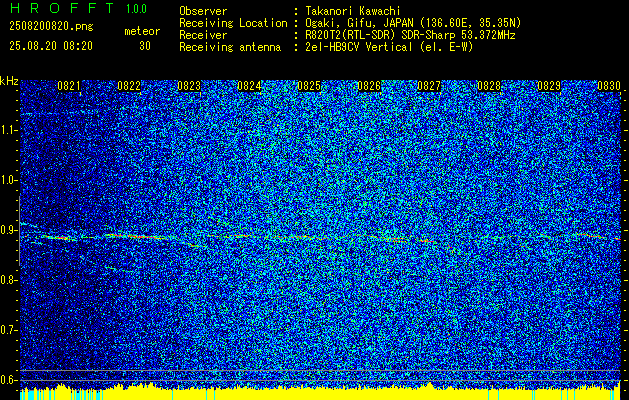Click the 0821 time marker
629x400 pixels.
[69, 86]
